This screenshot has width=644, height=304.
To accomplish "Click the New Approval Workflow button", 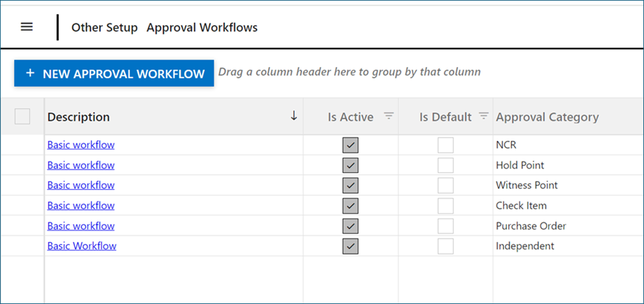I will [114, 74].
